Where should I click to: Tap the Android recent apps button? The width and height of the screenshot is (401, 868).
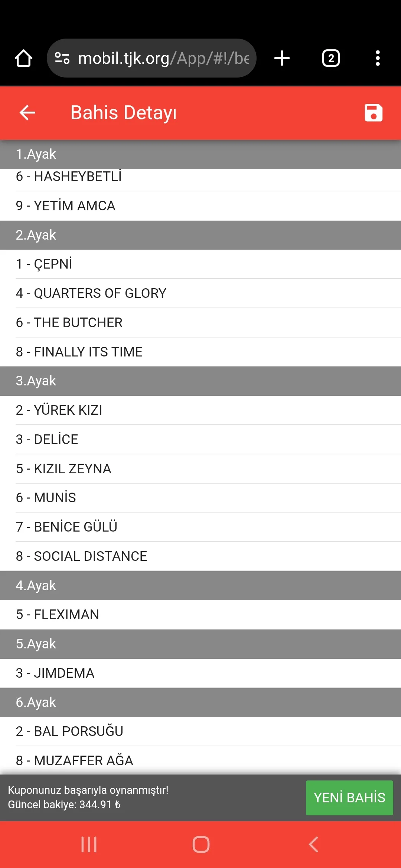pyautogui.click(x=89, y=845)
